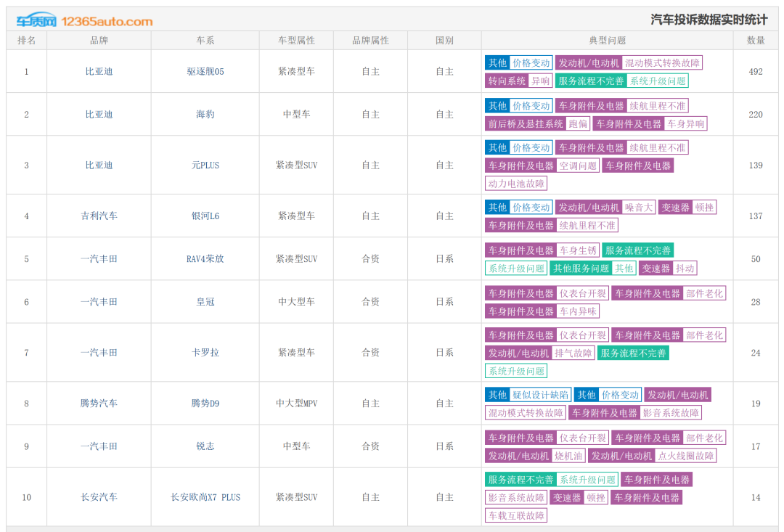Select the 动力电池故障 issue tag
This screenshot has height=532, width=784.
[x=516, y=184]
